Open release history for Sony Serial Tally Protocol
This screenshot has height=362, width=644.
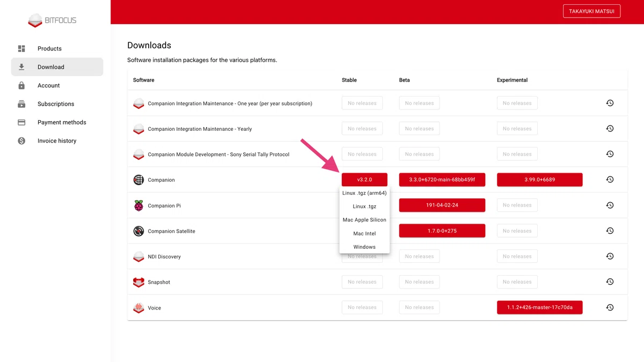[x=610, y=154]
